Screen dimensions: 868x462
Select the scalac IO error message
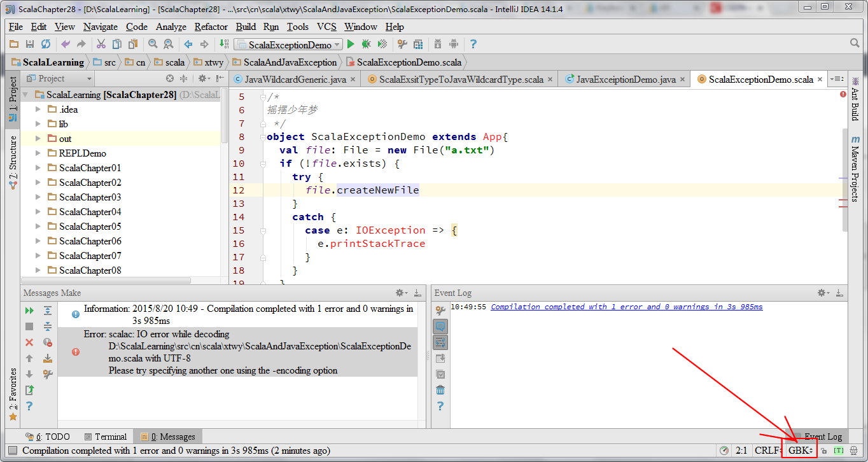[x=237, y=352]
